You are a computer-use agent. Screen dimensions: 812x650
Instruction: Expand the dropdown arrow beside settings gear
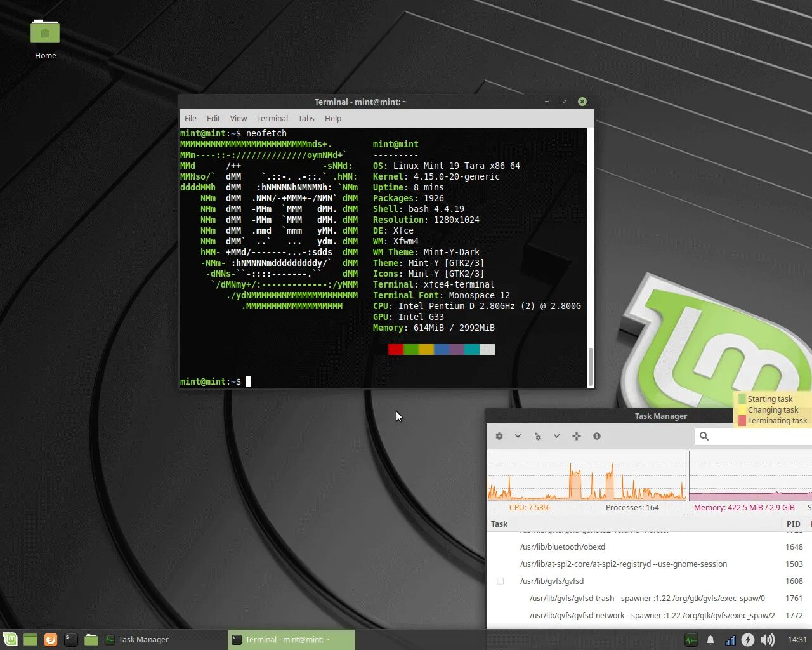[x=518, y=436]
